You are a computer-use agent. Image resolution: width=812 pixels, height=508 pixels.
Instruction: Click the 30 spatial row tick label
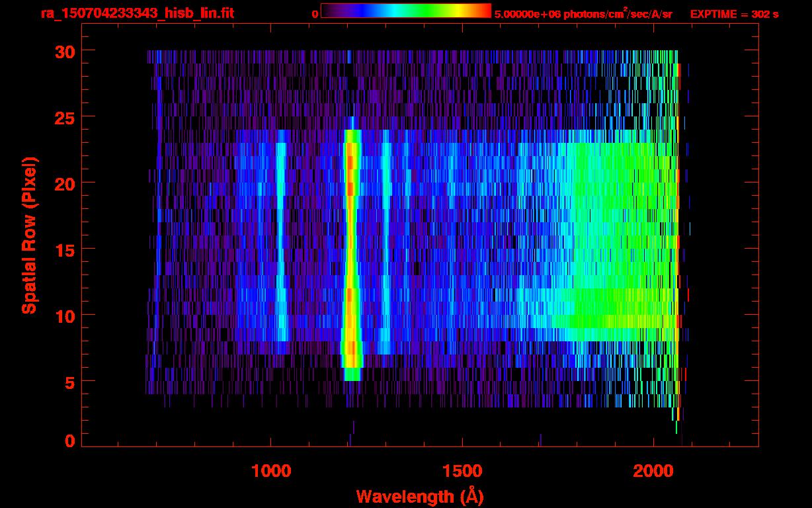pos(65,51)
